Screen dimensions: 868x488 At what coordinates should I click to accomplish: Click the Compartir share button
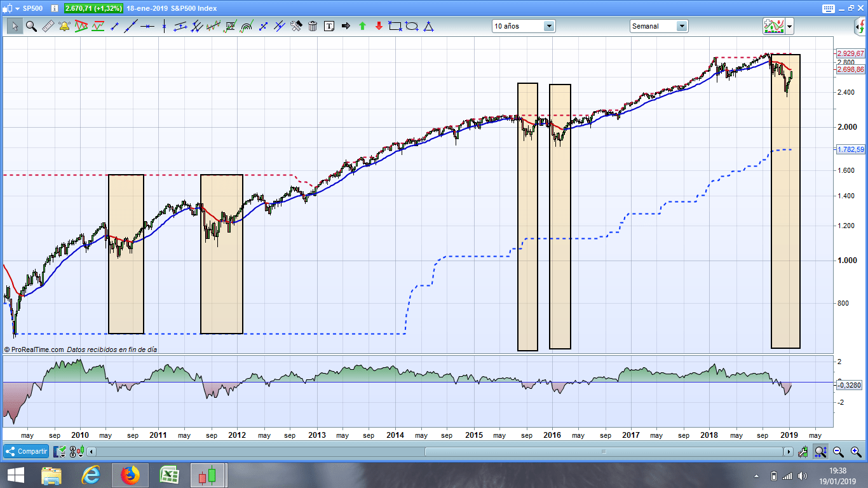coord(27,451)
